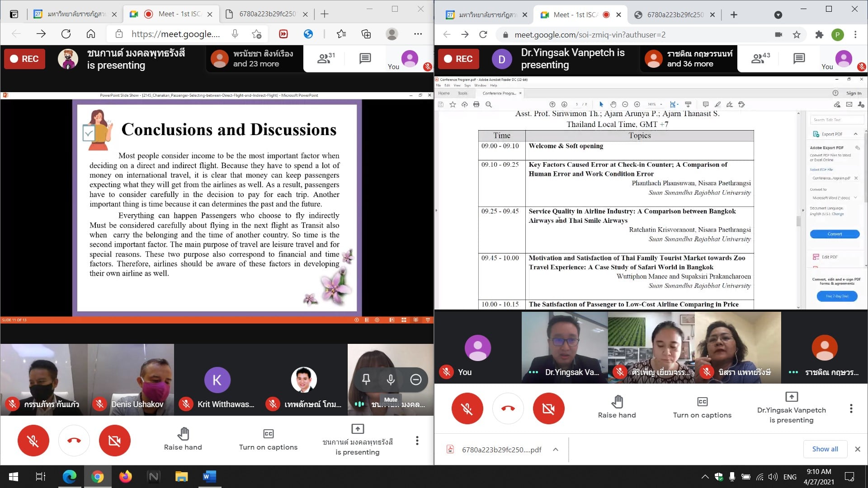Image resolution: width=868 pixels, height=488 pixels.
Task: Click Show all downloads button
Action: tap(825, 449)
